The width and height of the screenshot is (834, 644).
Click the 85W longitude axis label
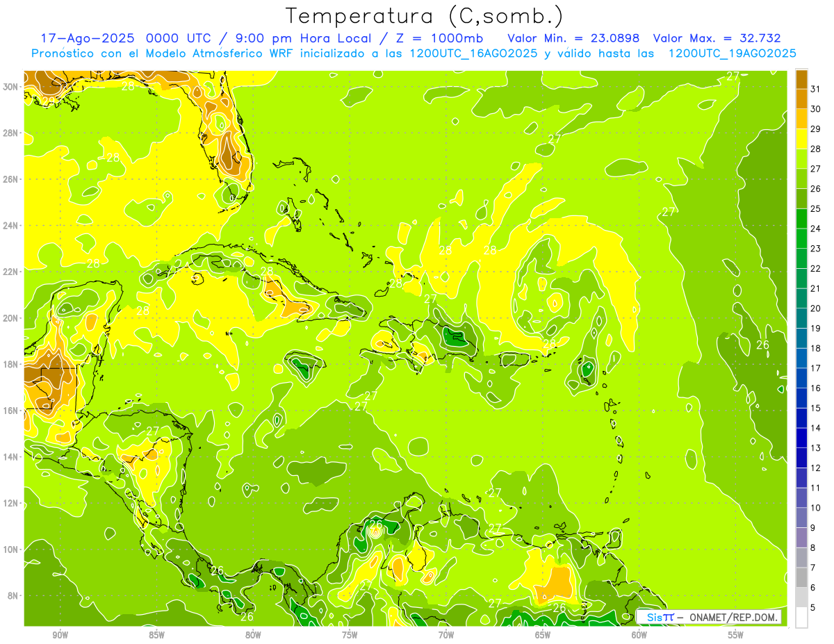[156, 636]
